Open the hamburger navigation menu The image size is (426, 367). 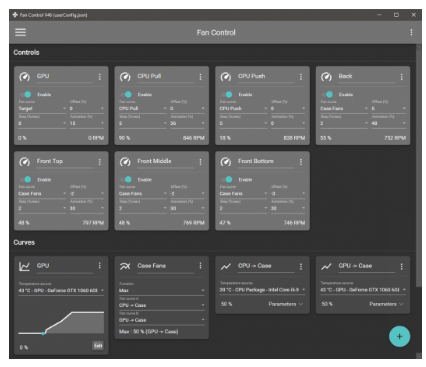(20, 32)
